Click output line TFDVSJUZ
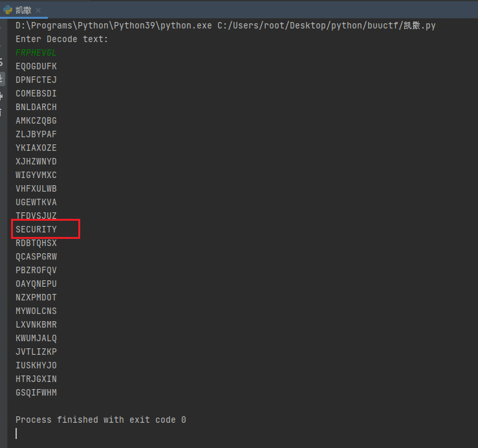The height and width of the screenshot is (448, 478). [36, 216]
